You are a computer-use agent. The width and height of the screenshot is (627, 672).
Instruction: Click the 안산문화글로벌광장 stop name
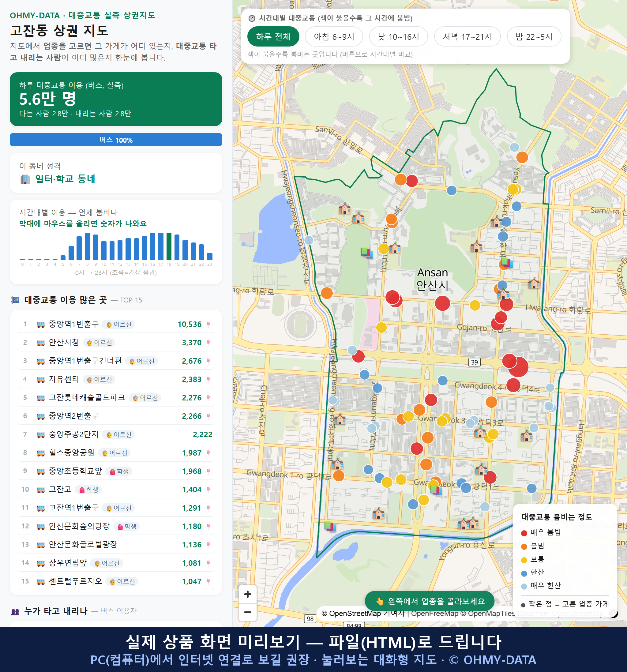point(83,545)
